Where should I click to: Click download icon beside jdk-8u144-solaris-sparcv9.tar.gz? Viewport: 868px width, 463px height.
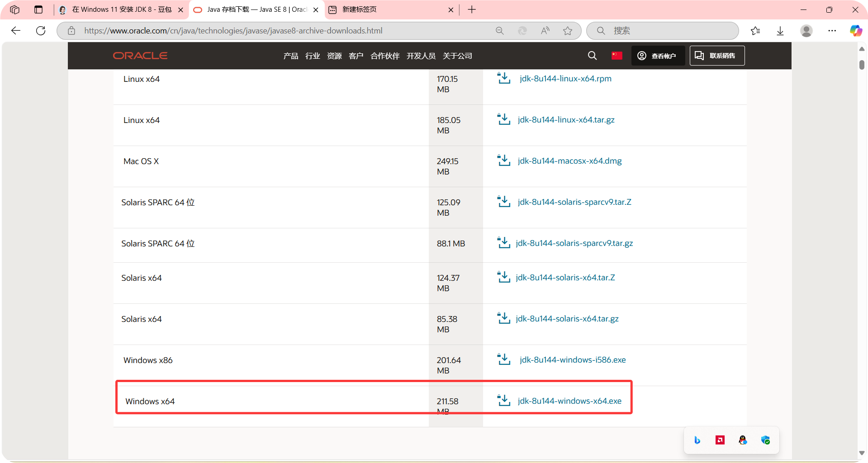pyautogui.click(x=503, y=243)
